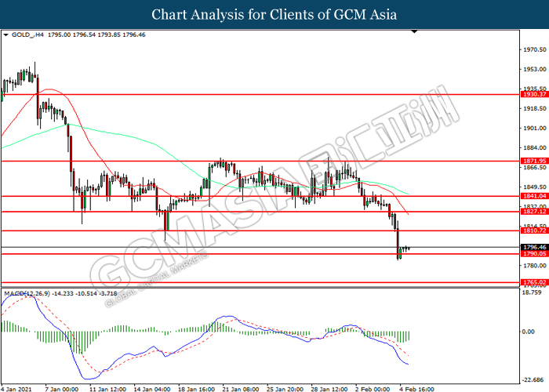Viewport: 549px width, 392px height.
Task: Click the 14 Jan 04:00 time label
Action: coord(152,389)
